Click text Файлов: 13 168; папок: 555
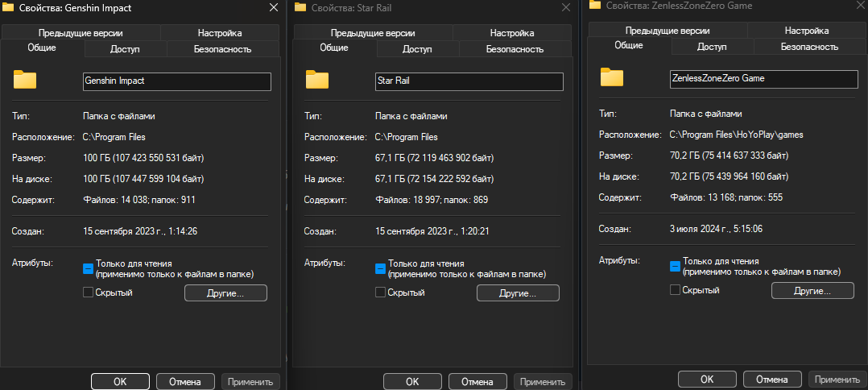868x390 pixels. click(x=725, y=197)
